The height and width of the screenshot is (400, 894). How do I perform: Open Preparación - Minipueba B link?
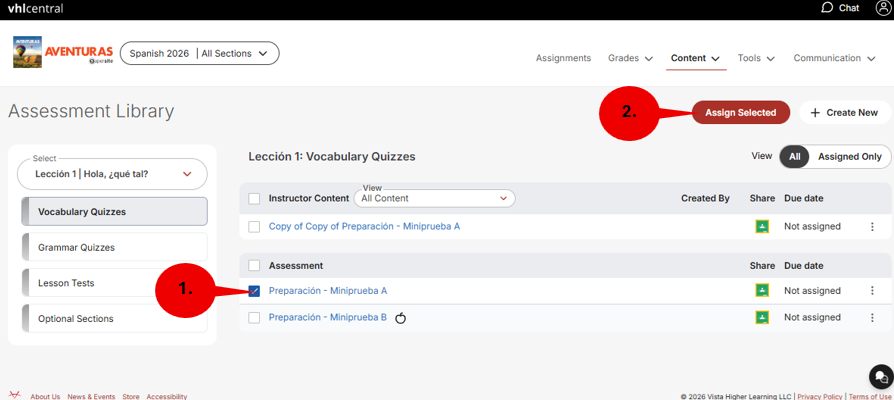[x=328, y=317]
